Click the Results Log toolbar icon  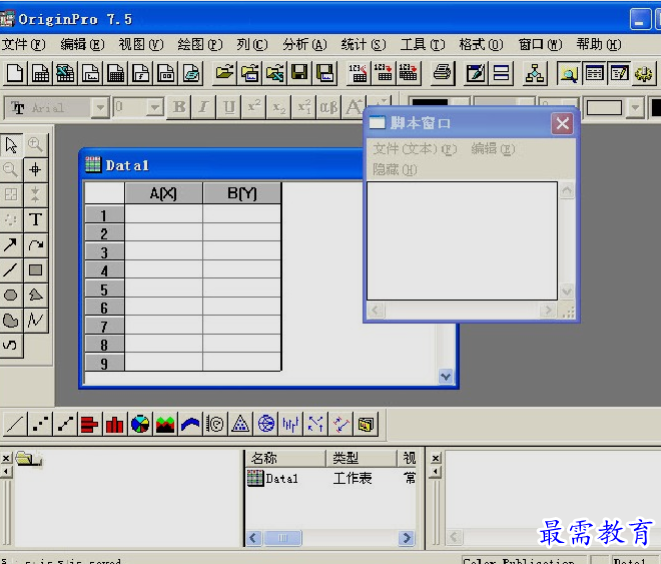[x=594, y=73]
